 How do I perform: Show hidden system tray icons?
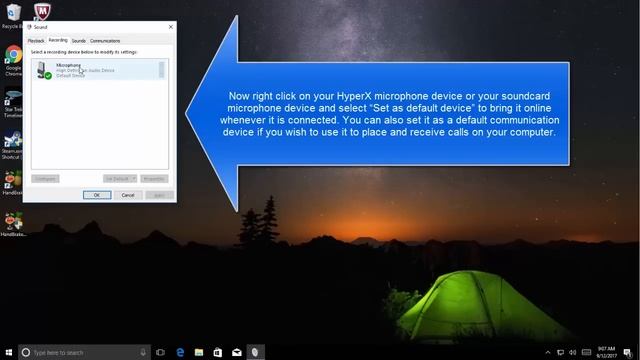[x=548, y=353]
